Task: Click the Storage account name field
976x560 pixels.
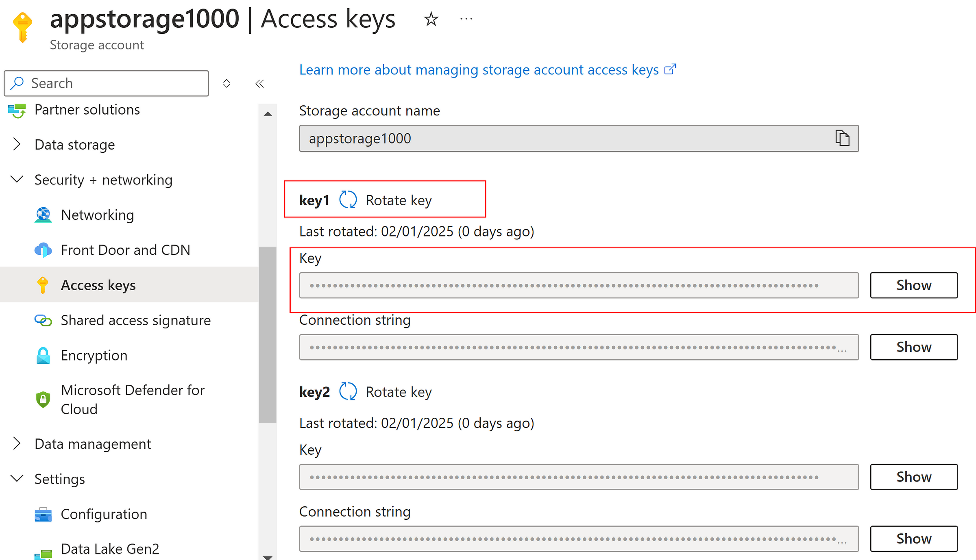Action: click(579, 139)
